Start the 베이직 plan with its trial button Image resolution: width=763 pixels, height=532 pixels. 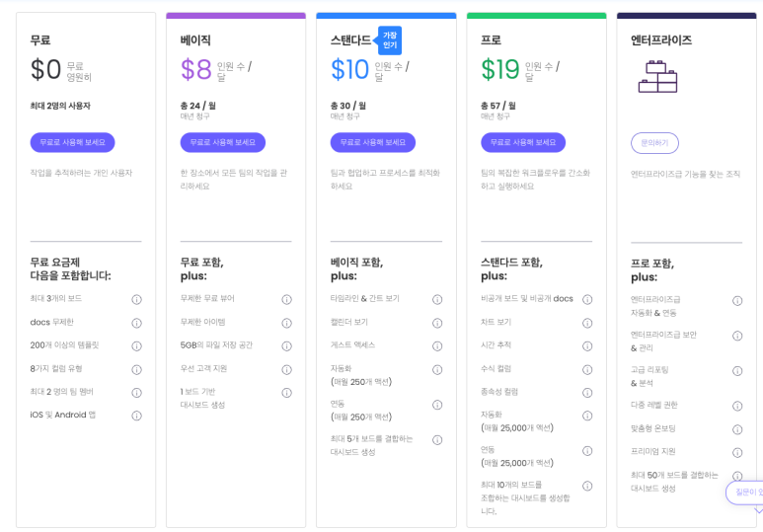(x=223, y=142)
